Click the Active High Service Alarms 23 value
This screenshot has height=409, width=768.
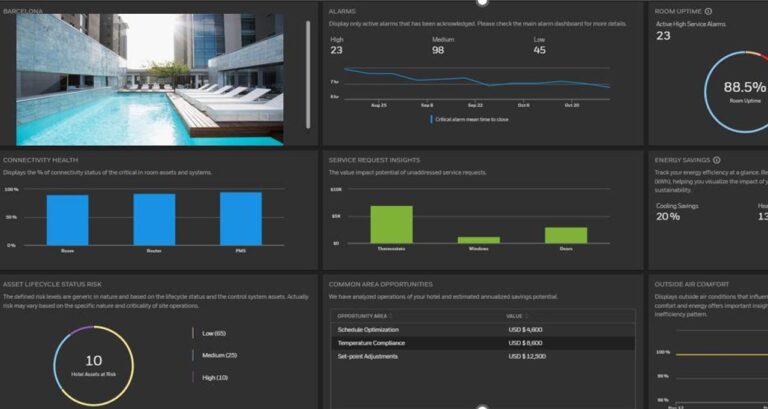663,36
